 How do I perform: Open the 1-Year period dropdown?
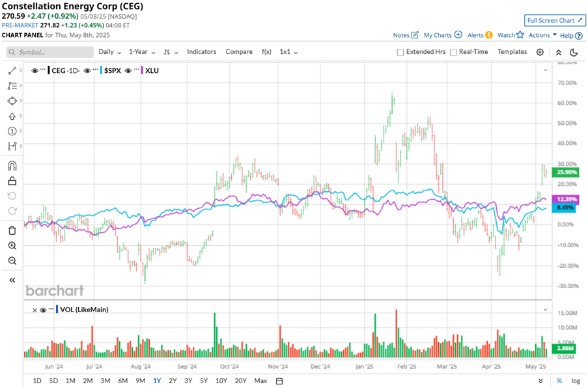(142, 52)
